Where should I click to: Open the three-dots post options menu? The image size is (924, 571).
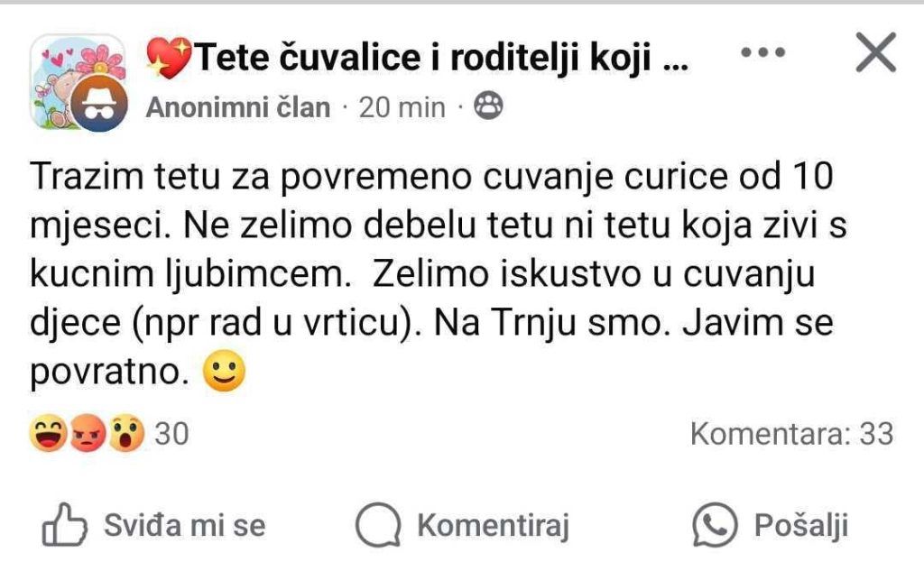pos(762,54)
